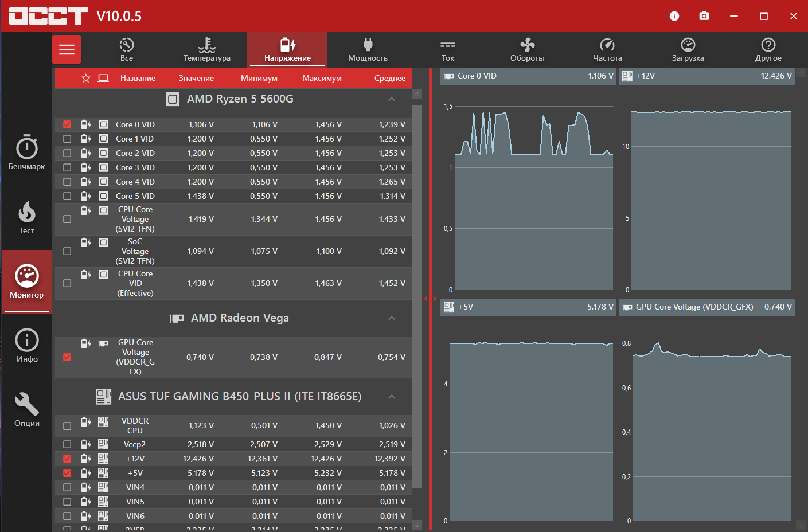Image resolution: width=808 pixels, height=532 pixels.
Task: Click the OCCT logo
Action: (48, 16)
